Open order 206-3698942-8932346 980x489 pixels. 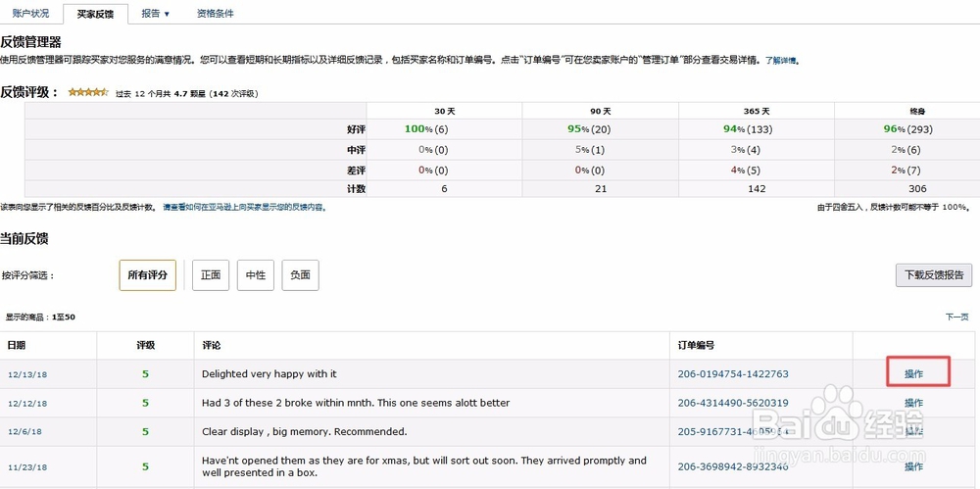click(733, 466)
